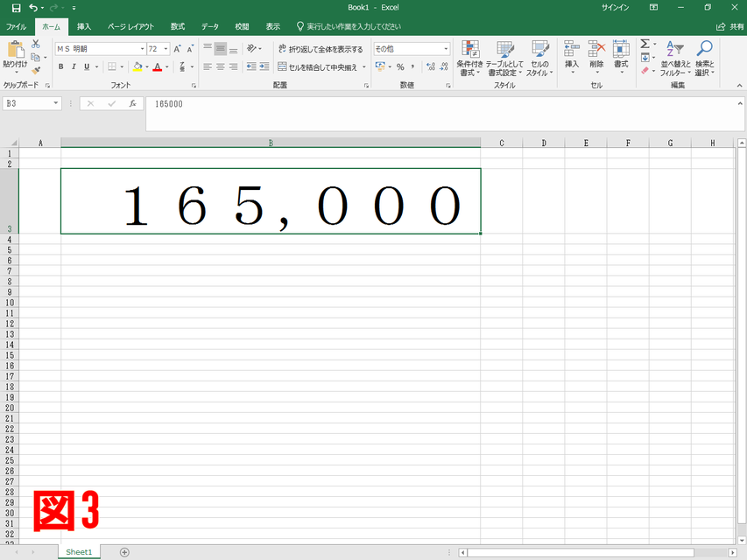This screenshot has height=560, width=747.
Task: Select the Sheet1 tab
Action: pyautogui.click(x=79, y=552)
